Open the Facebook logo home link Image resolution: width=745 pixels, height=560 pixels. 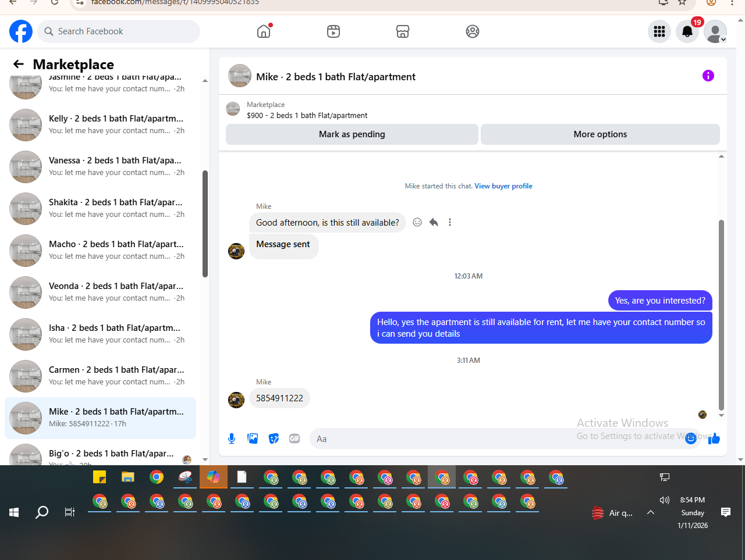tap(21, 31)
